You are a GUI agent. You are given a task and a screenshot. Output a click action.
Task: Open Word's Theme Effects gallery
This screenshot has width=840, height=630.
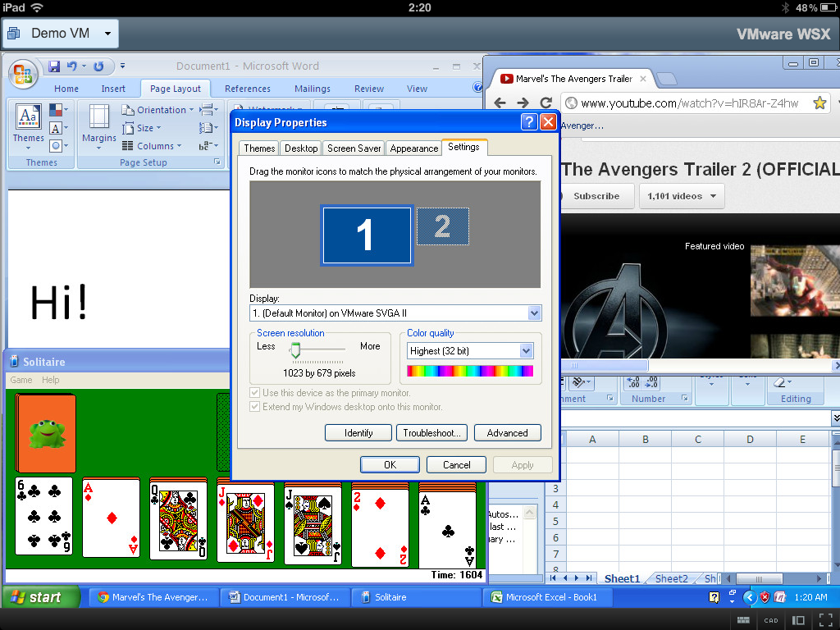click(58, 146)
